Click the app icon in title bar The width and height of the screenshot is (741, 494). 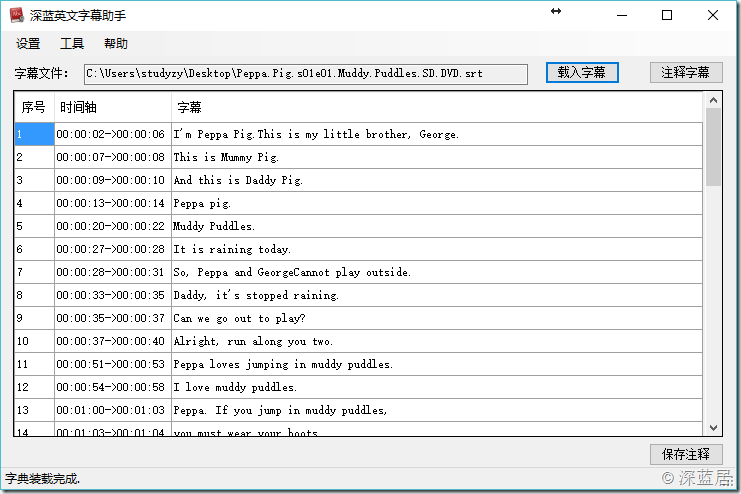click(17, 15)
